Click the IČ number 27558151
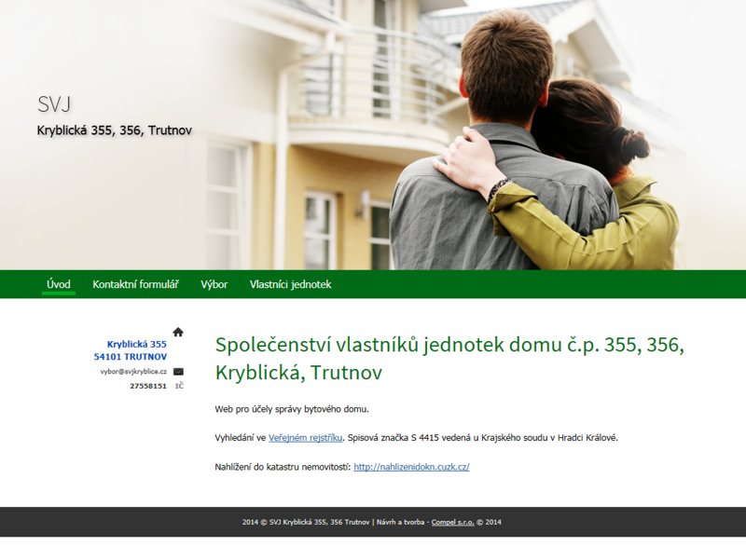The image size is (746, 560). pyautogui.click(x=148, y=386)
